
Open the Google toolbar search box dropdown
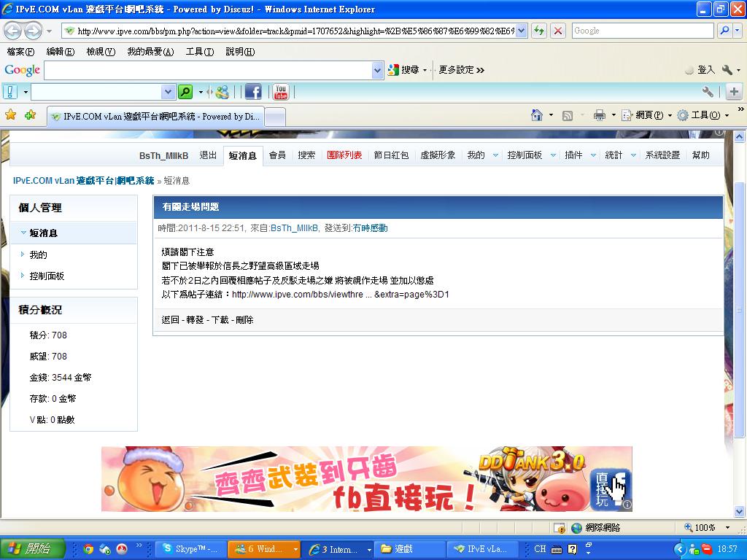[x=377, y=71]
